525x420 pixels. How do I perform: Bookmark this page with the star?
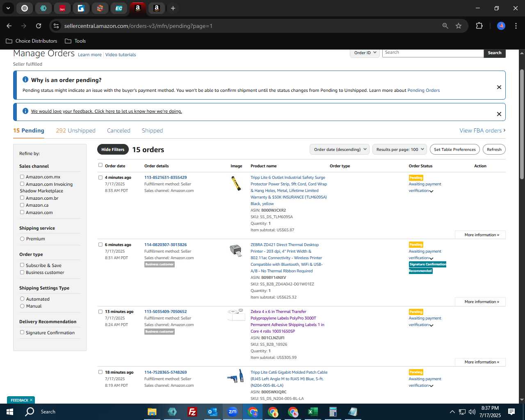coord(459,26)
